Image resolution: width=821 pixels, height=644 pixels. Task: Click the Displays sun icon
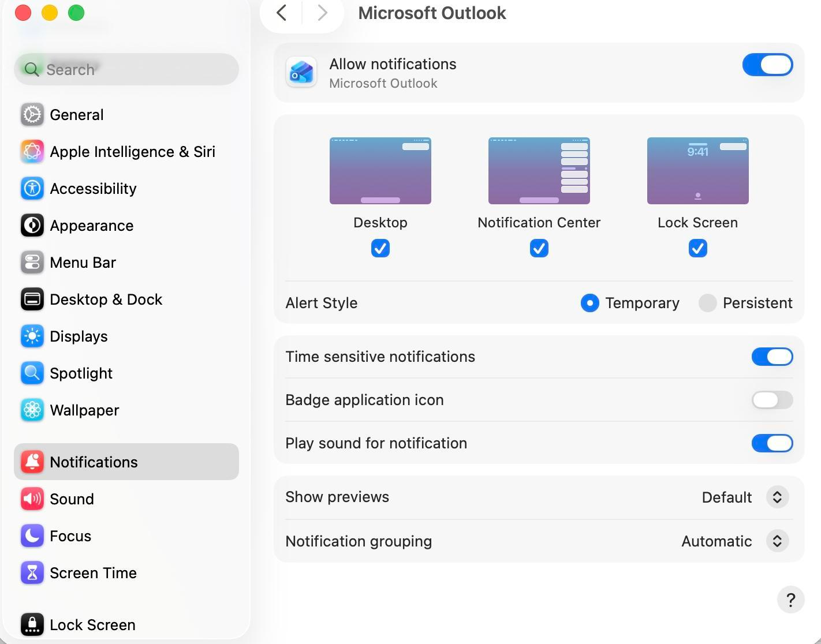32,336
